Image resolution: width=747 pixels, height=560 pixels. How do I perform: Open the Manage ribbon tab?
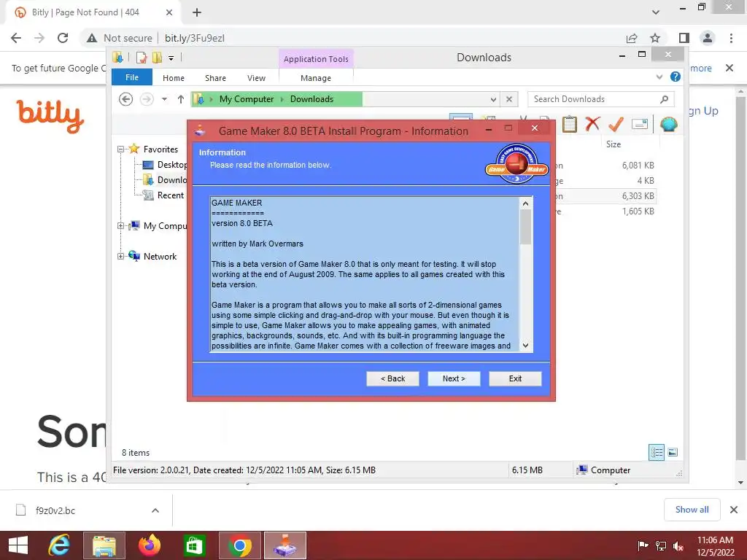tap(316, 77)
